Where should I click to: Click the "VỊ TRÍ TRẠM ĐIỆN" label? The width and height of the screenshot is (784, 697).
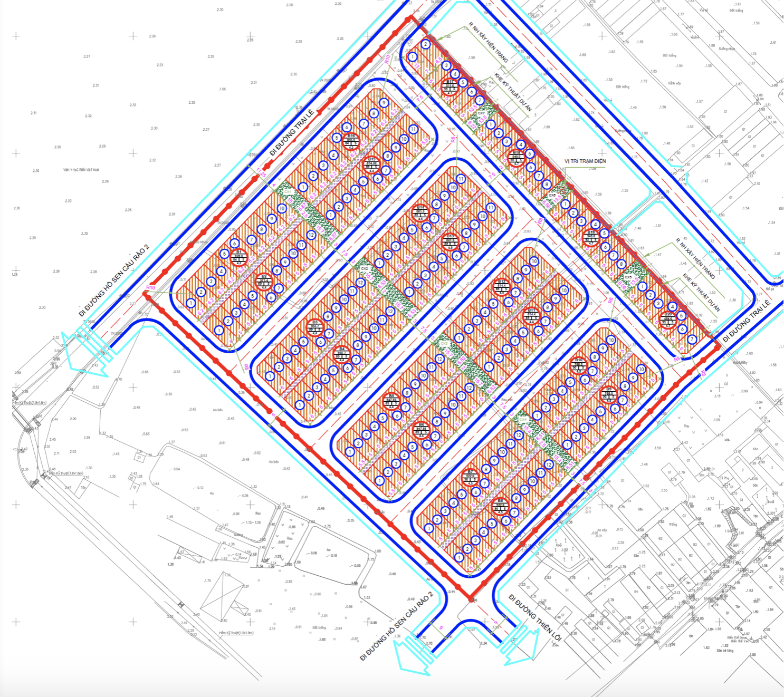585,161
